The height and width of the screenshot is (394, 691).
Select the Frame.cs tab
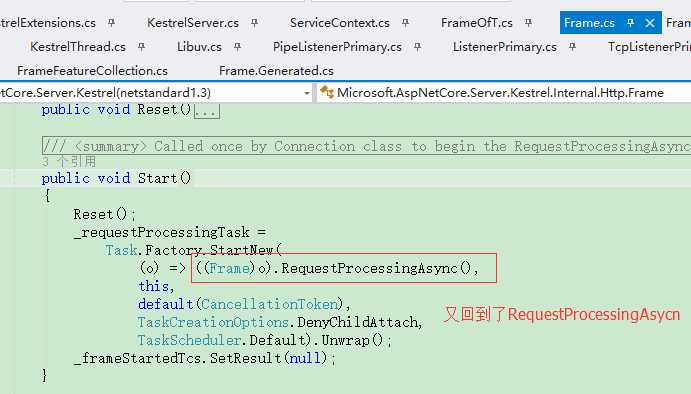click(589, 23)
